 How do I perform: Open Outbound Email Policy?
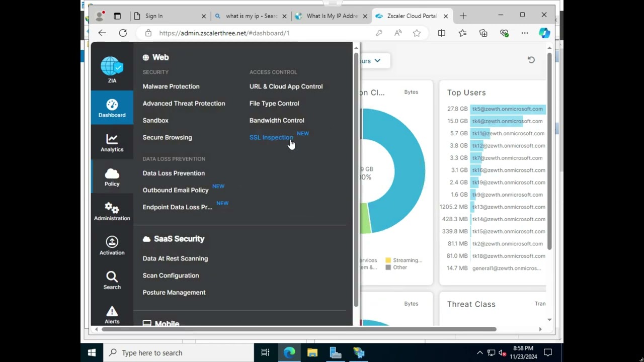(176, 190)
